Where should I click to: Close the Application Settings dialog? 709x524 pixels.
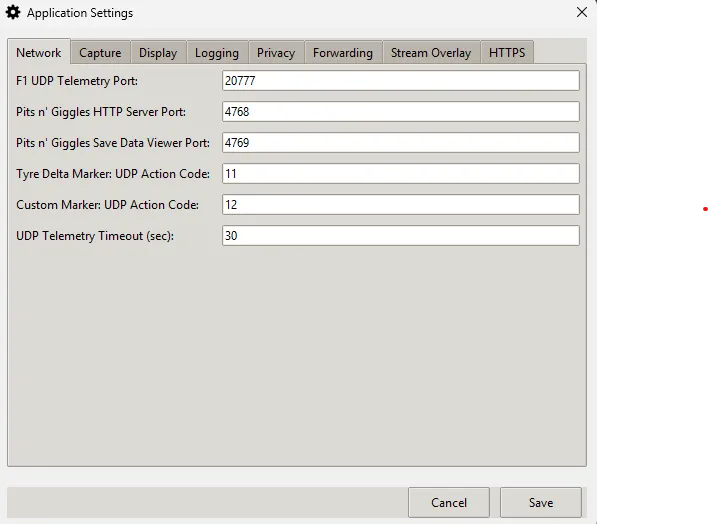click(582, 13)
